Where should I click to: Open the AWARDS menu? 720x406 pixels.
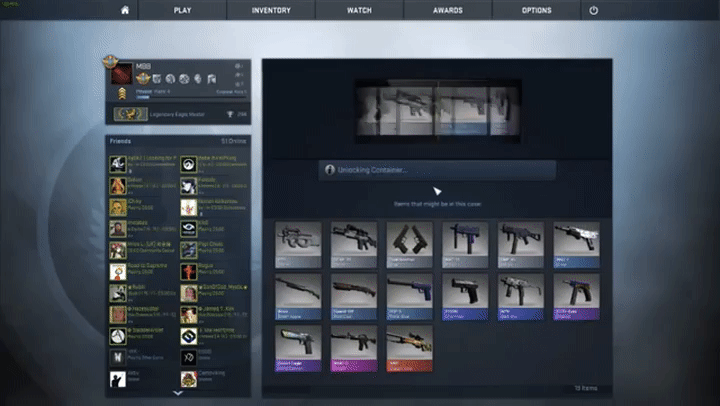pos(448,10)
